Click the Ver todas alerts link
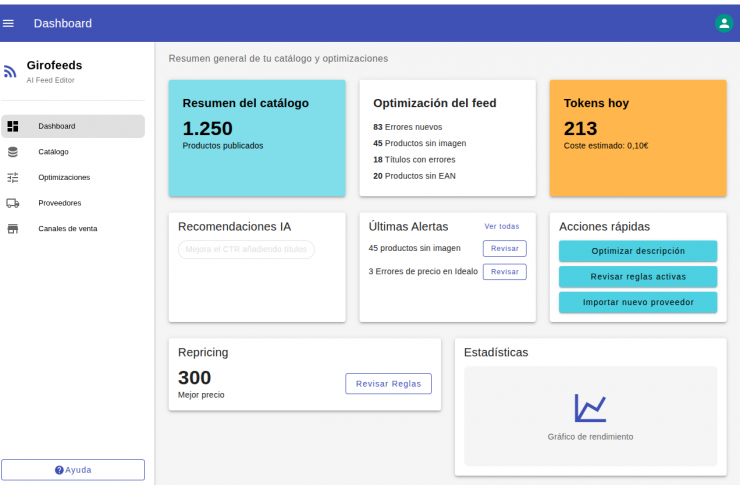 [501, 227]
